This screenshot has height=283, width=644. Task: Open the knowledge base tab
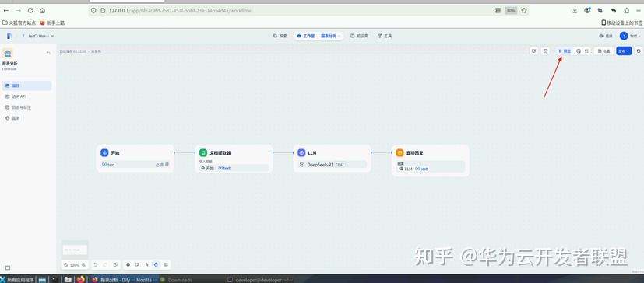pyautogui.click(x=359, y=36)
